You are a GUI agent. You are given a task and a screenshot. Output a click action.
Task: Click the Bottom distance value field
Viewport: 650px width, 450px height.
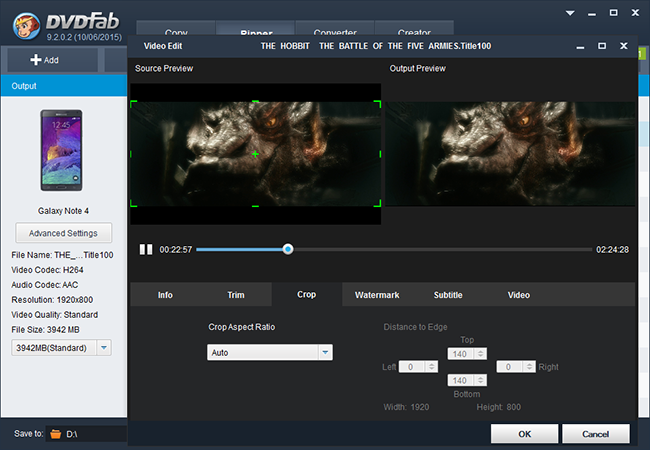point(461,380)
